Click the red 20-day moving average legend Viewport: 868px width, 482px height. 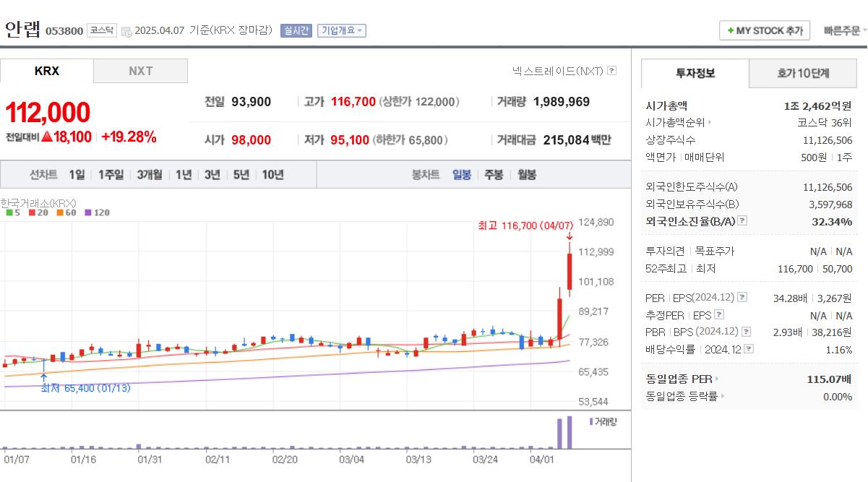(38, 212)
